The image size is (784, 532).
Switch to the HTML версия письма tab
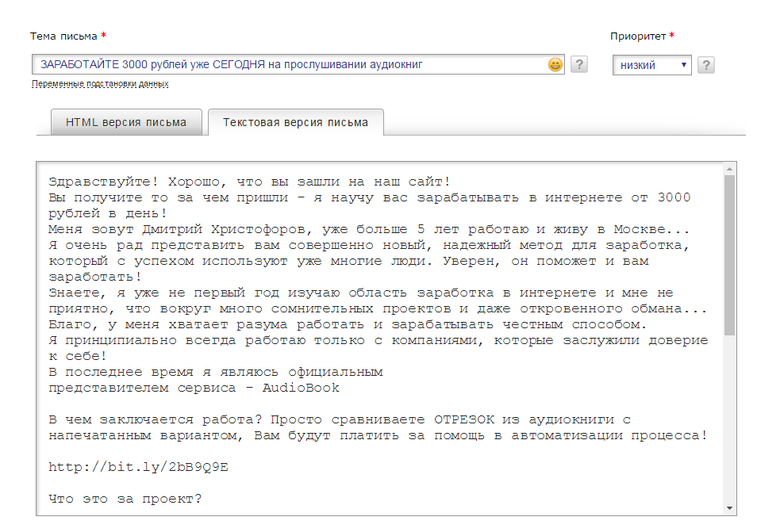[126, 122]
